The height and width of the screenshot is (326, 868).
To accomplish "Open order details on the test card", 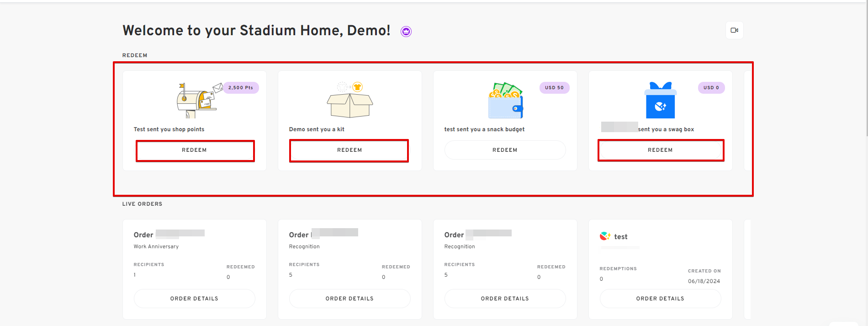I will pos(660,298).
